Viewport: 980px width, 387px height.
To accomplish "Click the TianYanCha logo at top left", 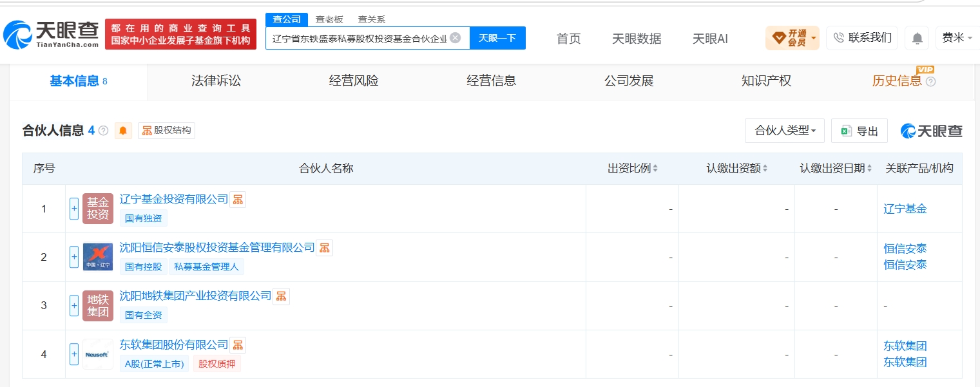I will click(52, 35).
